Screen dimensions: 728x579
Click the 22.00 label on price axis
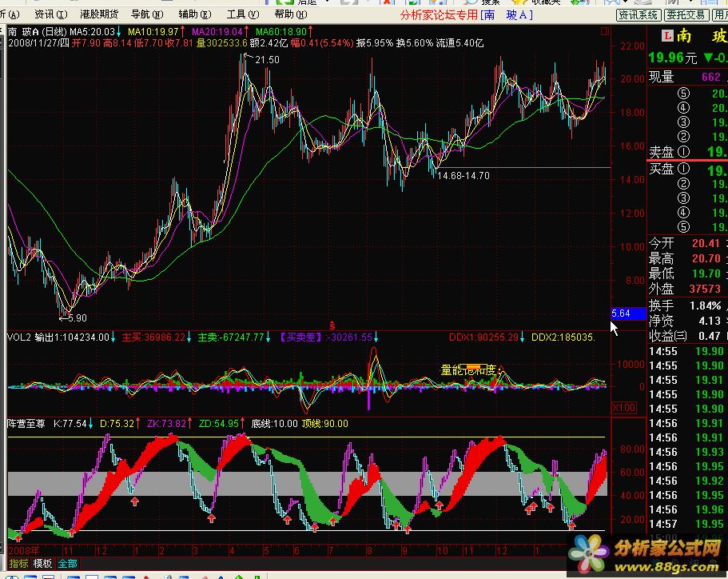(632, 46)
